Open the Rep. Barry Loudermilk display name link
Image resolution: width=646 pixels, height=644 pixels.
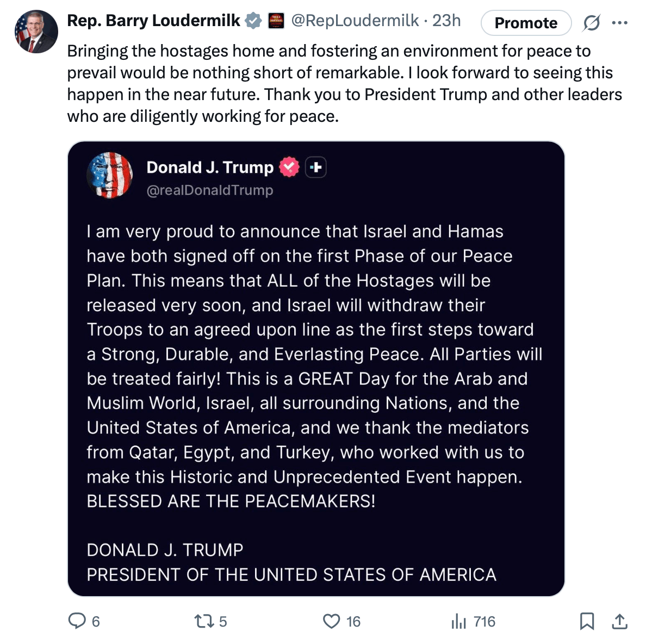click(153, 21)
